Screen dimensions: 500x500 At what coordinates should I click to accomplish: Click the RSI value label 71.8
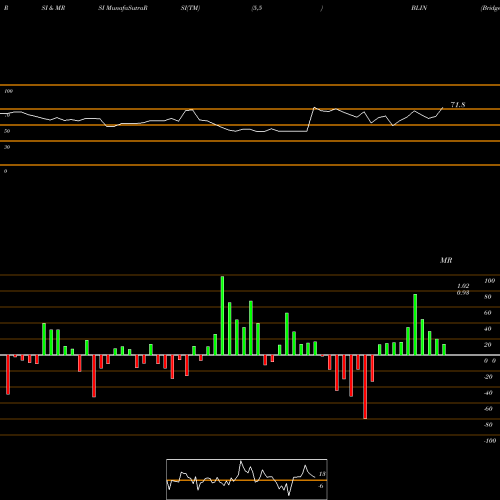click(x=458, y=105)
